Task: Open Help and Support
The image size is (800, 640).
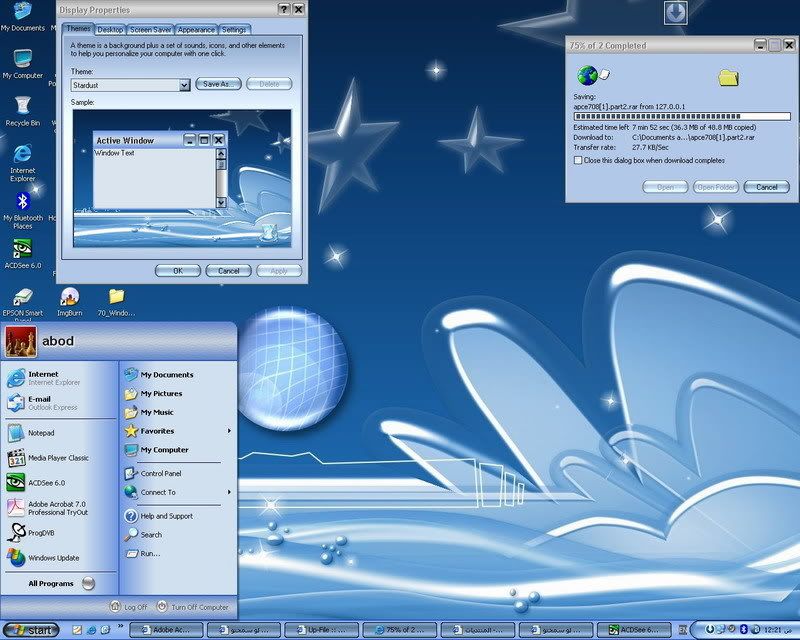Action: click(x=176, y=516)
